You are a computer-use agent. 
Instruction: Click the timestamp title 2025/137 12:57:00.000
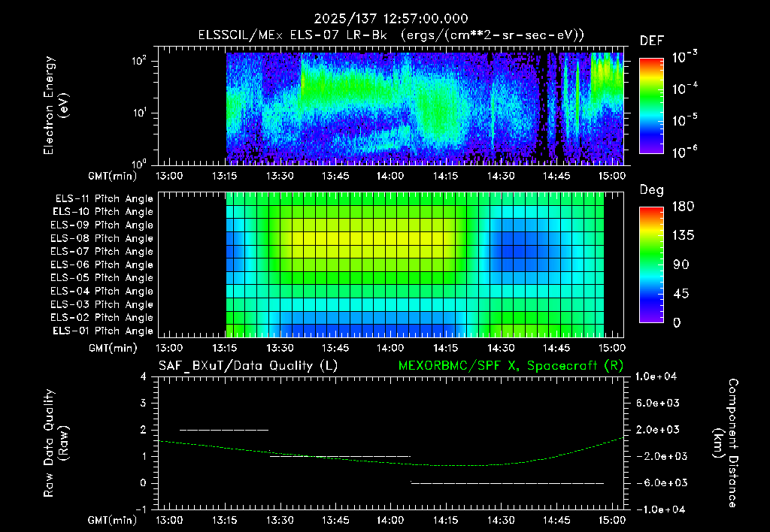click(x=391, y=19)
